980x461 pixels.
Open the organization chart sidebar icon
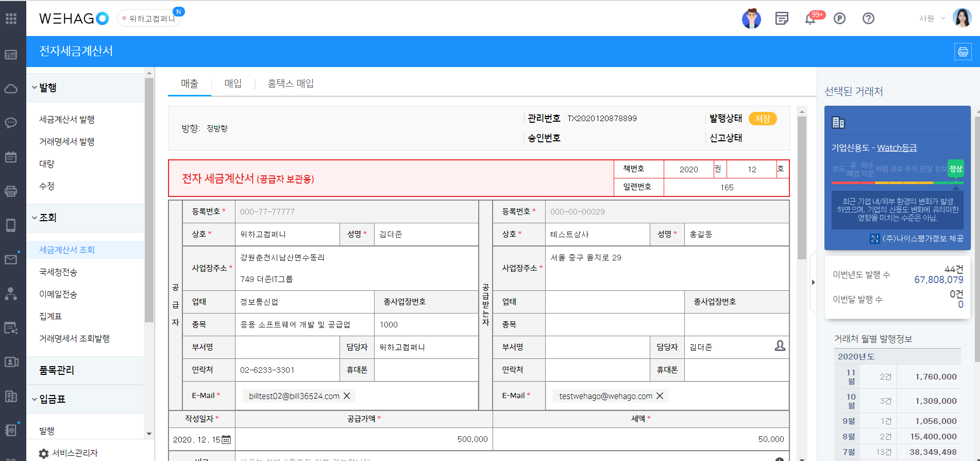click(x=11, y=293)
